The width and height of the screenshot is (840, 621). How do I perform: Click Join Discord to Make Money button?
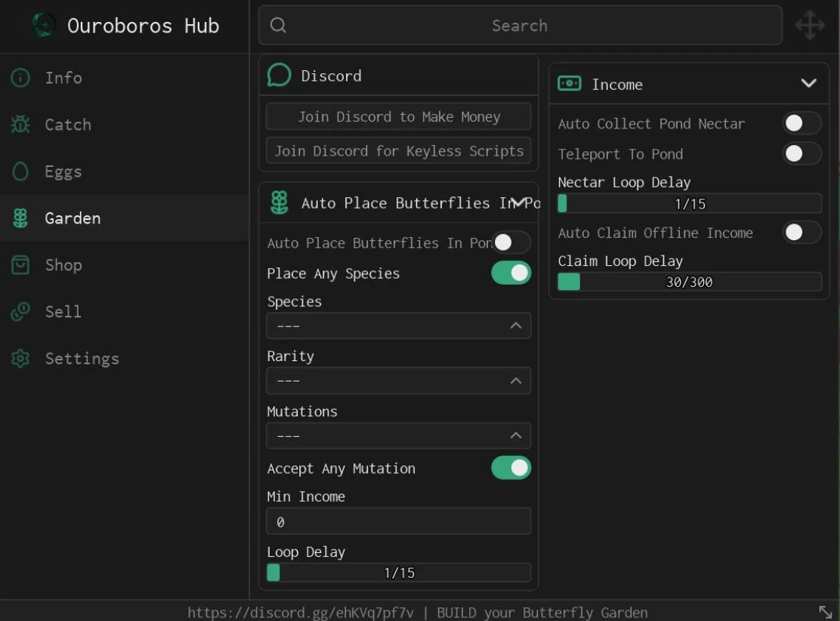[399, 116]
